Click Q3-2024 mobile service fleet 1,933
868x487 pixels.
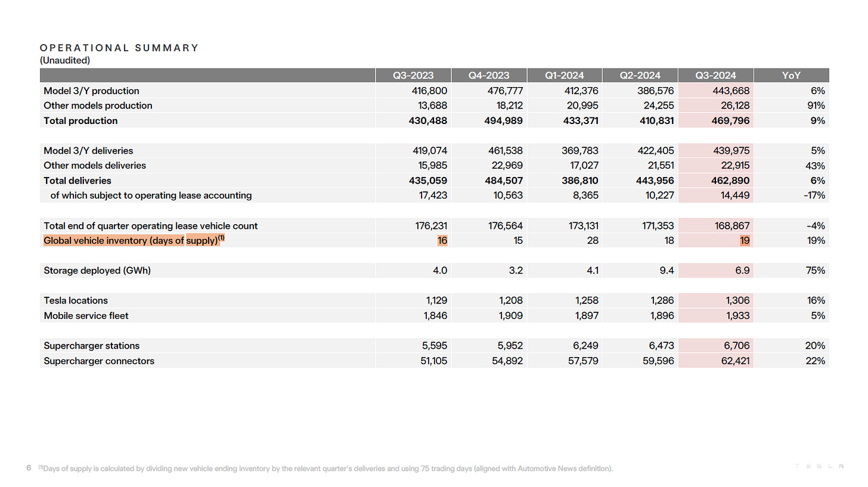738,315
